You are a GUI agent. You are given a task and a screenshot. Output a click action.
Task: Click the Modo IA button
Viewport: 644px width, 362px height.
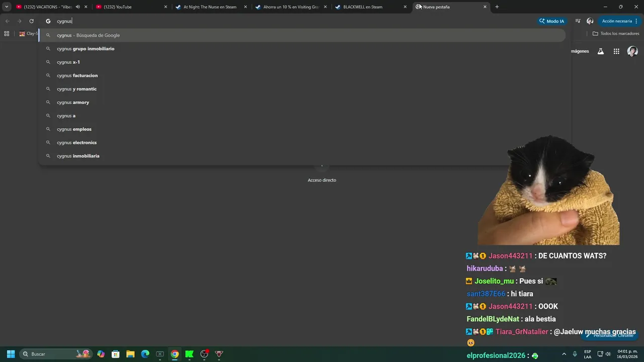click(x=551, y=21)
